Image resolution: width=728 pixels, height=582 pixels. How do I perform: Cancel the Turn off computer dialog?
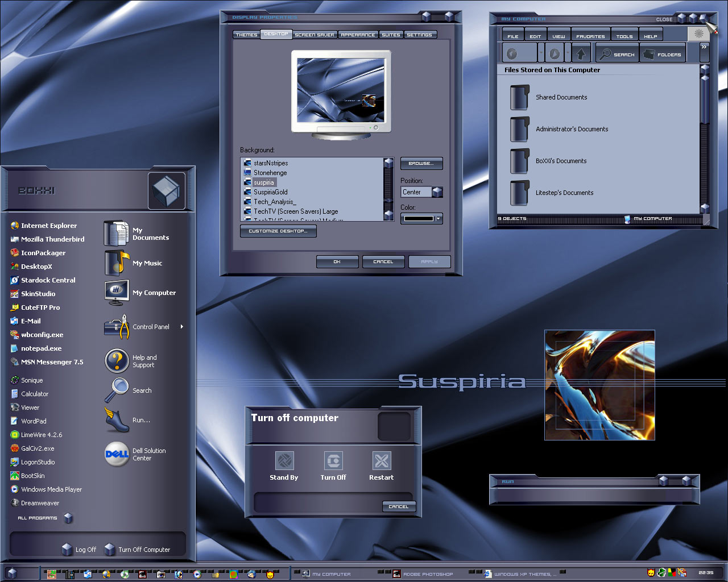[x=399, y=506]
